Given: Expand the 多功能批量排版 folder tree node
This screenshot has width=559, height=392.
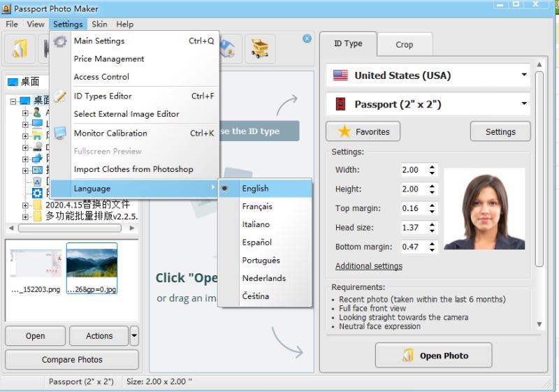Looking at the screenshot, I should (x=25, y=217).
